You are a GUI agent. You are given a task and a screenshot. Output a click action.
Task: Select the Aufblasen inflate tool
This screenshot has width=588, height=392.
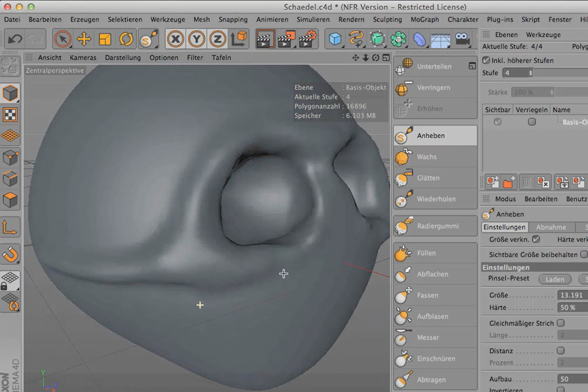[x=434, y=316]
